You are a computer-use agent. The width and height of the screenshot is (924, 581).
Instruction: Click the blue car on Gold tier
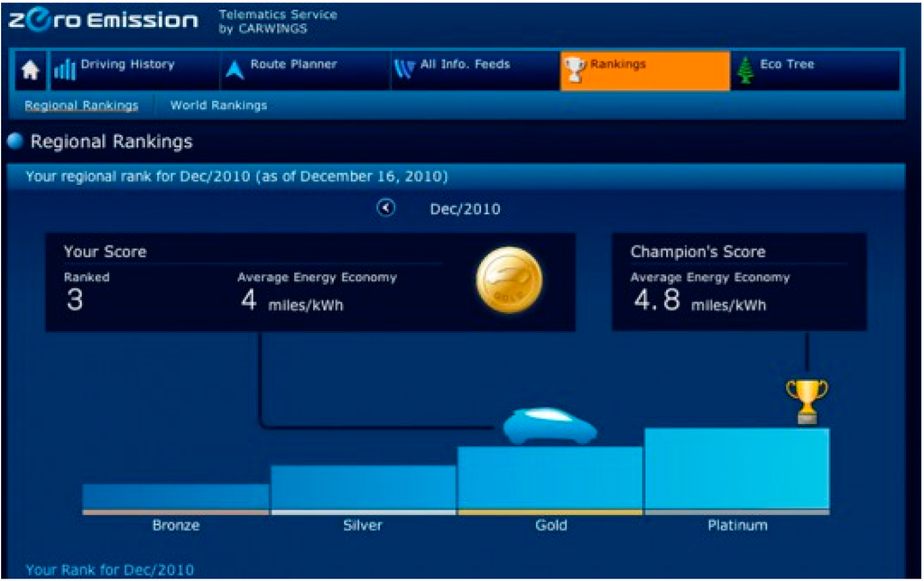pos(549,427)
